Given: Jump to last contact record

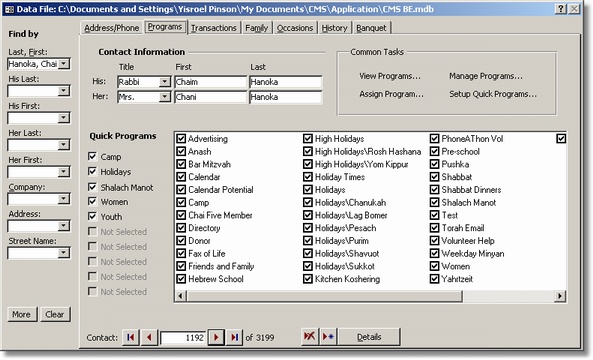Looking at the screenshot, I should (234, 337).
